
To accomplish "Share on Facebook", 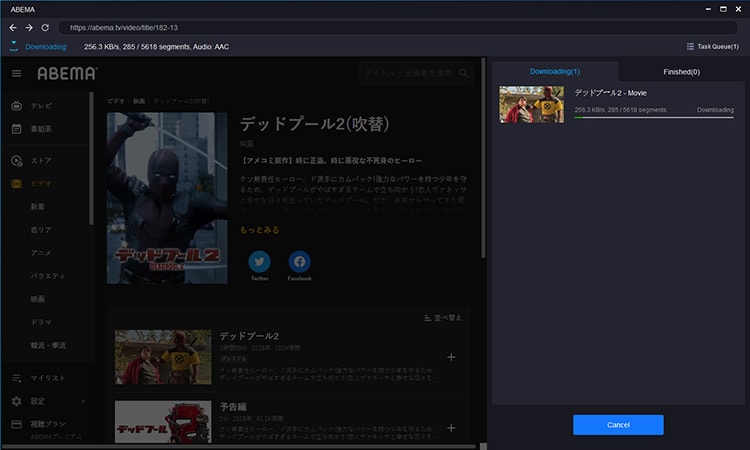I will [299, 262].
